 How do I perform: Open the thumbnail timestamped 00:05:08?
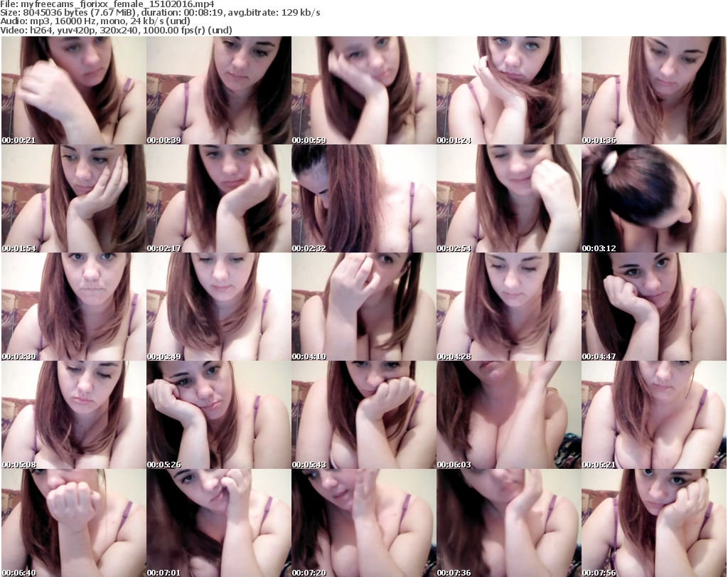73,415
